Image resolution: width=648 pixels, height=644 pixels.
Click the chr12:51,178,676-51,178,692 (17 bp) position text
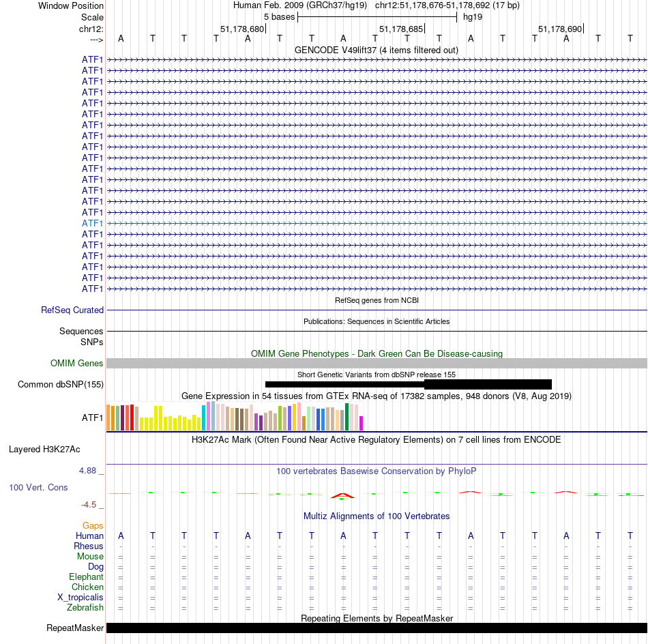[x=447, y=5]
